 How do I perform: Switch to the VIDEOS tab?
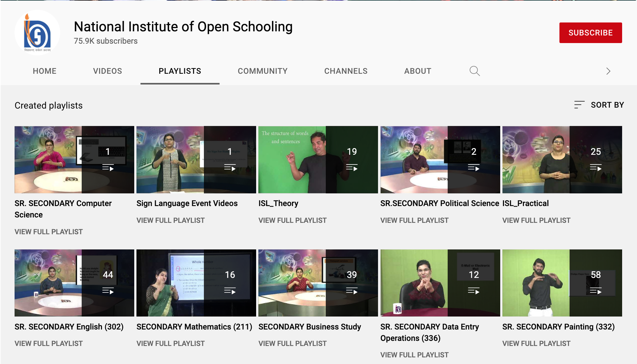pos(107,71)
